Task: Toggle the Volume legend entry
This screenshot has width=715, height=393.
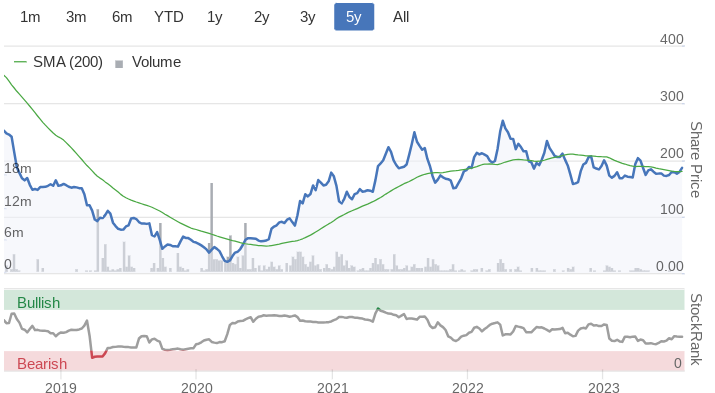Action: [x=148, y=62]
